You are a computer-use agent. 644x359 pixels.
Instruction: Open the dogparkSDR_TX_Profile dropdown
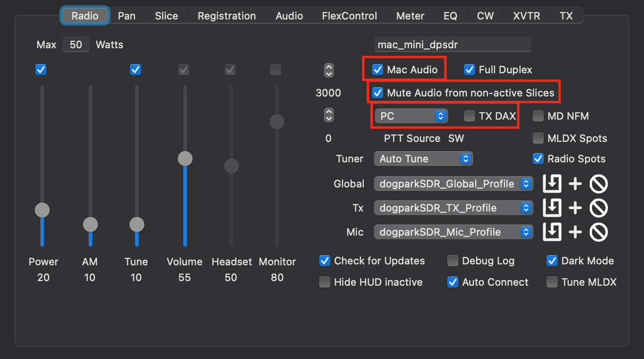[x=453, y=208]
